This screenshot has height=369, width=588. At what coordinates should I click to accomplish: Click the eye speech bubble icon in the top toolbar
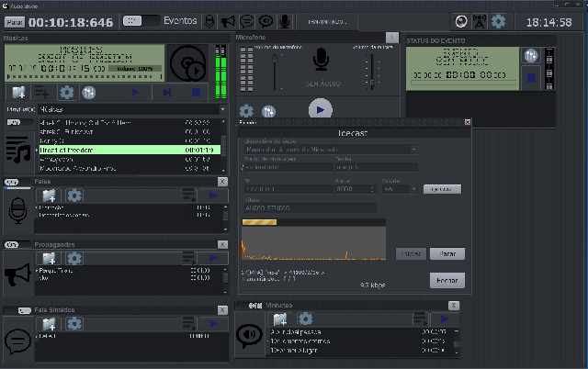[x=266, y=22]
